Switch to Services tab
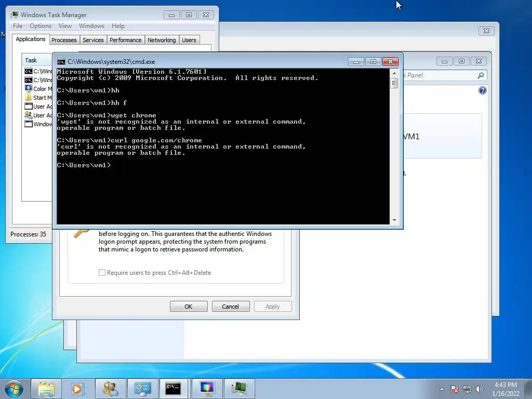532x399 pixels. [x=93, y=40]
